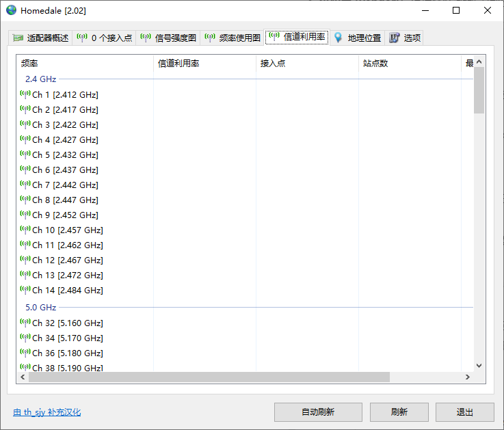Viewport: 504px width, 430px height.
Task: Minimize the Homedale window
Action: (x=425, y=10)
